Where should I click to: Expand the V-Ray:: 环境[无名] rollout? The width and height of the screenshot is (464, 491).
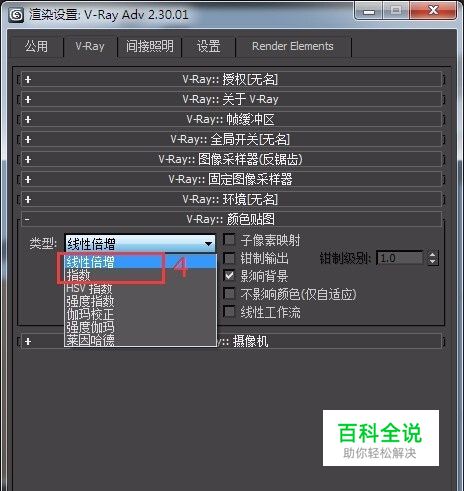click(232, 199)
